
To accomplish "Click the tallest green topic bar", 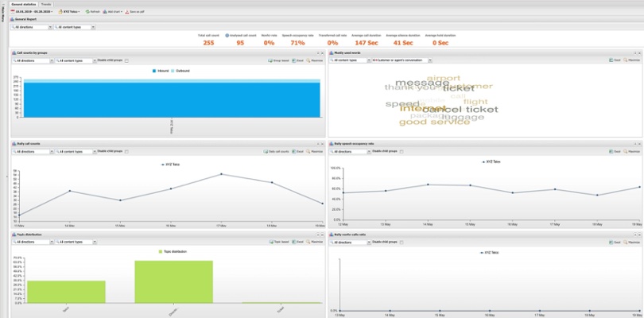I will coord(174,282).
